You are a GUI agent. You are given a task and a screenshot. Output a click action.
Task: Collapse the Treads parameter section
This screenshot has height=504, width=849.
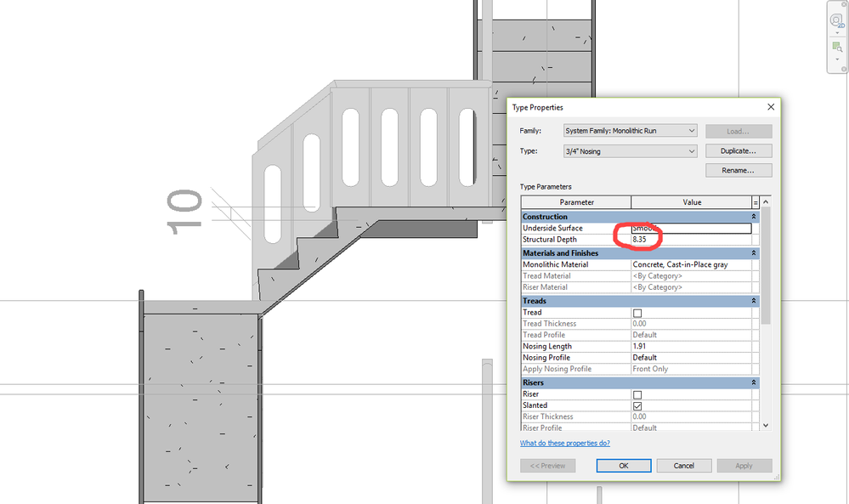755,300
